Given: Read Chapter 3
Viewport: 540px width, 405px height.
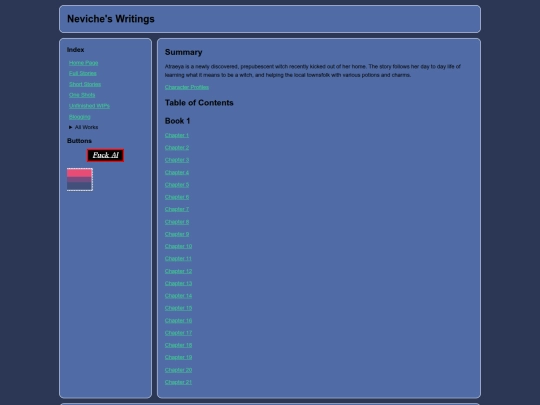Looking at the screenshot, I should point(177,160).
